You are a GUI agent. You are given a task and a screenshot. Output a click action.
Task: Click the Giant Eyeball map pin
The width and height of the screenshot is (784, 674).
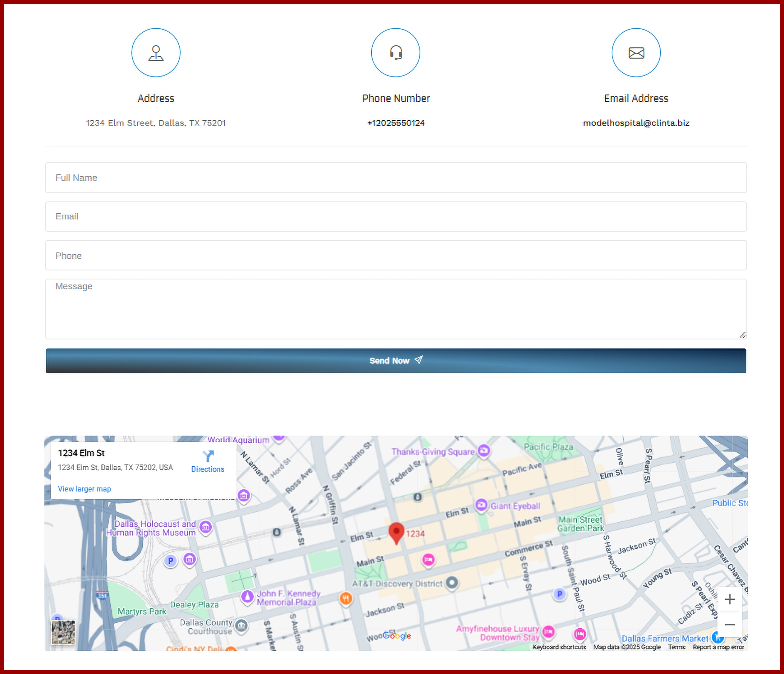click(x=481, y=505)
